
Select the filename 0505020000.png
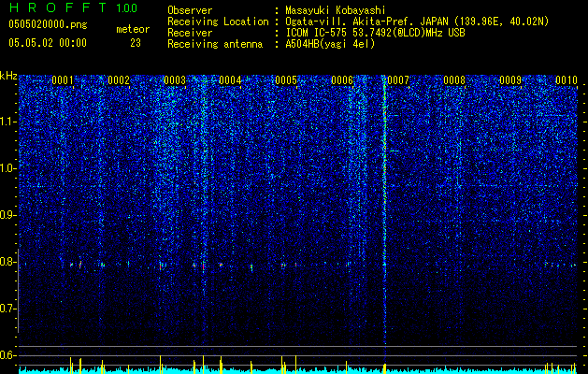(48, 24)
